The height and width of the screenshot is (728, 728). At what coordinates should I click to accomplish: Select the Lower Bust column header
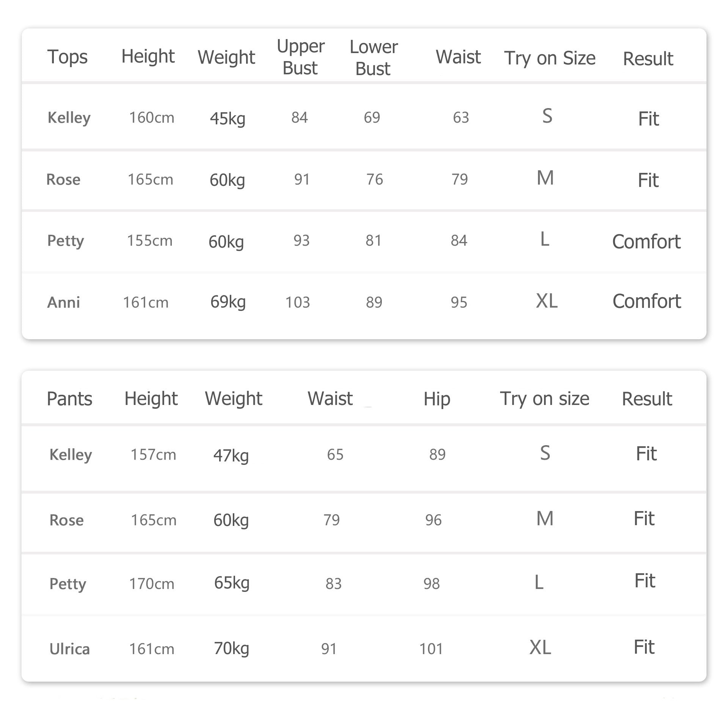pyautogui.click(x=373, y=58)
